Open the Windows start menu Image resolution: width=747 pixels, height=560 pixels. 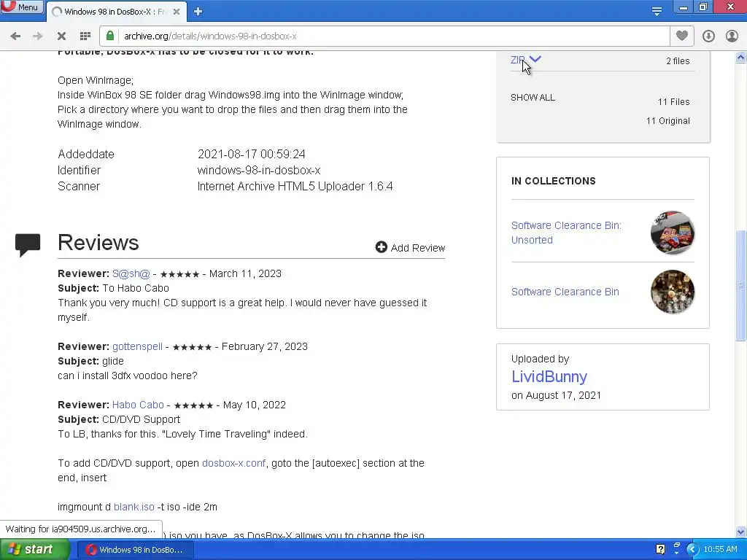pyautogui.click(x=35, y=550)
